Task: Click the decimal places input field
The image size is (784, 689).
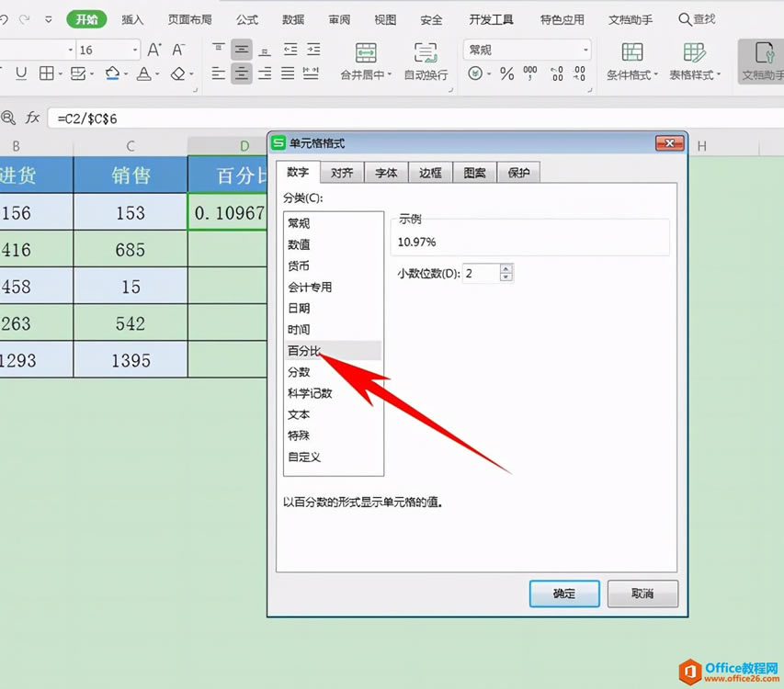Action: tap(481, 273)
